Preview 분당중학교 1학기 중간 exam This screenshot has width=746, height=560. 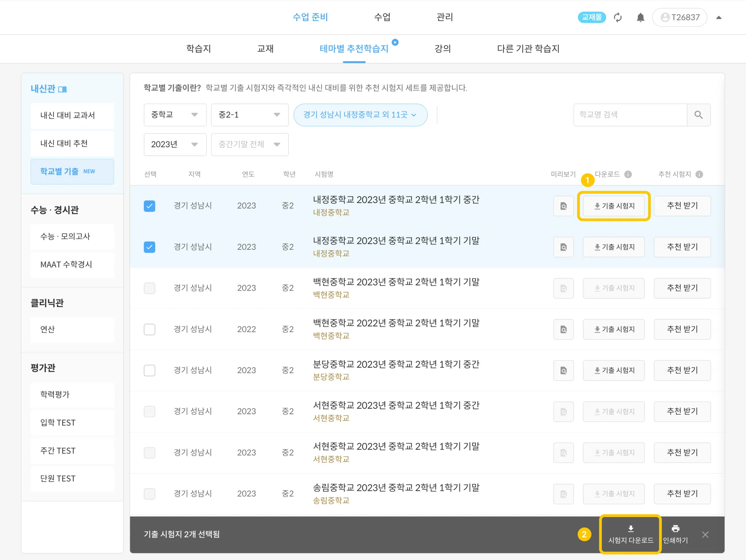[563, 371]
